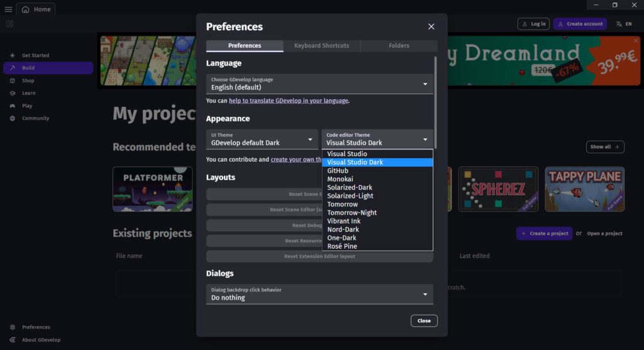Click the Show all button
644x350 pixels.
[x=605, y=147]
